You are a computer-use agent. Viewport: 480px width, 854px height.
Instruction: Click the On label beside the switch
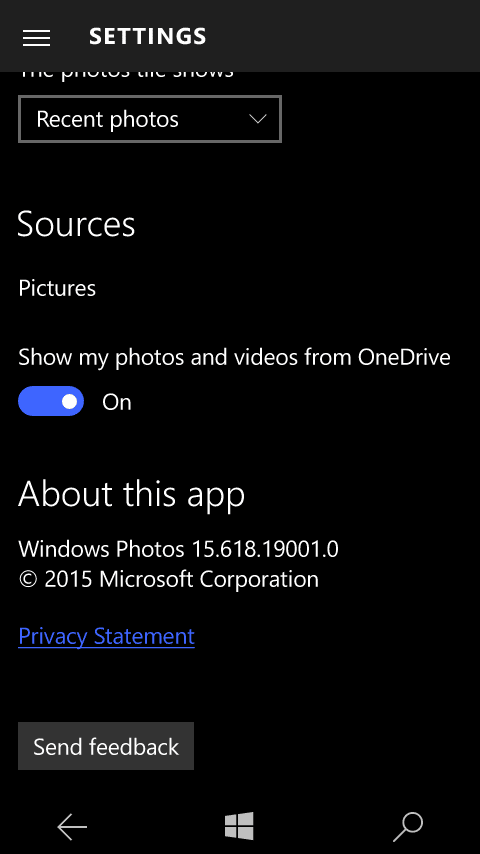pos(117,402)
